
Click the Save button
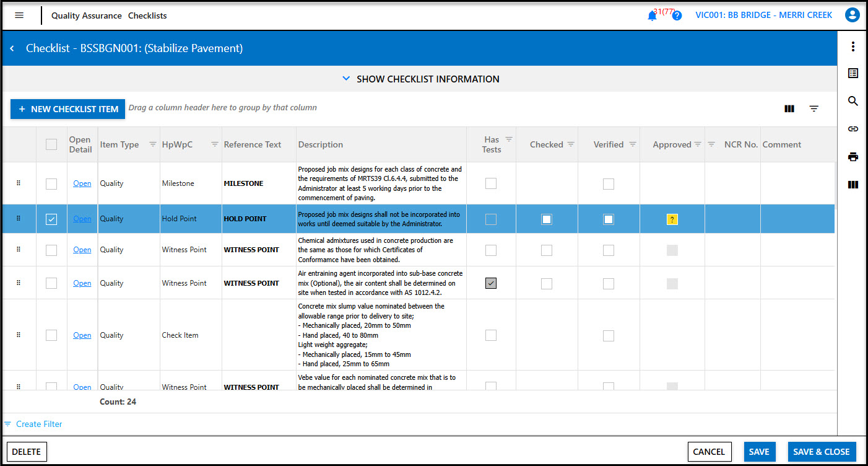click(760, 452)
